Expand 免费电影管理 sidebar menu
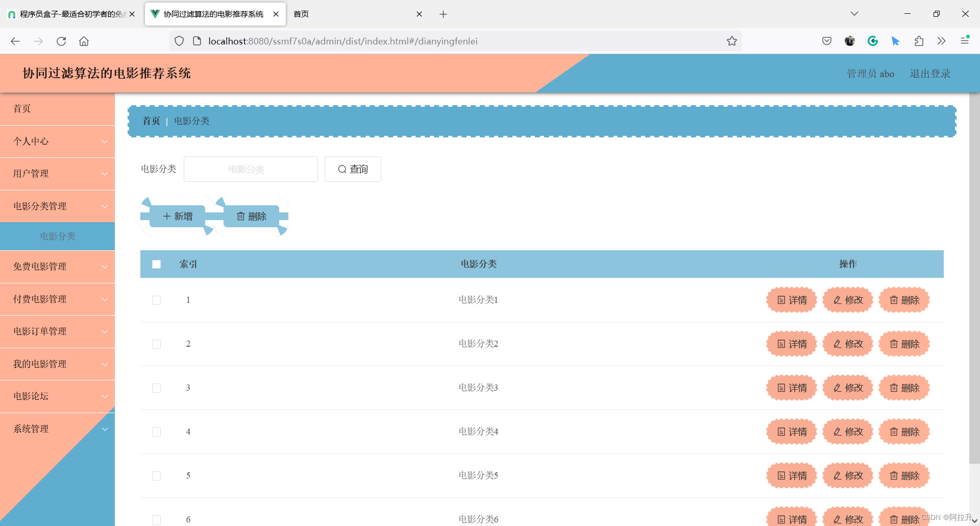 pos(57,267)
